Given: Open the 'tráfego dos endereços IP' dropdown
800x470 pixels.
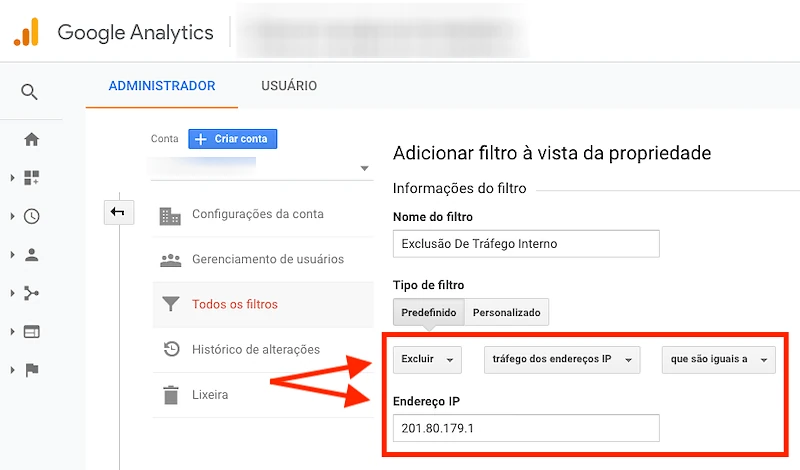Looking at the screenshot, I should pos(562,359).
